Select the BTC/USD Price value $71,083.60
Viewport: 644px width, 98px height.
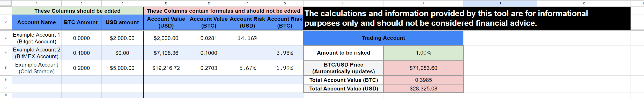[423, 68]
